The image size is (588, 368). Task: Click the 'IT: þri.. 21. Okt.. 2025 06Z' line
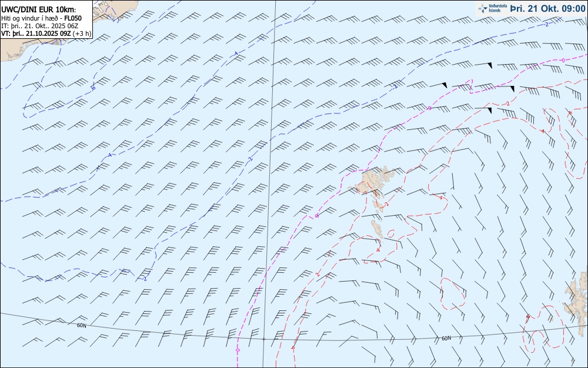pos(40,26)
